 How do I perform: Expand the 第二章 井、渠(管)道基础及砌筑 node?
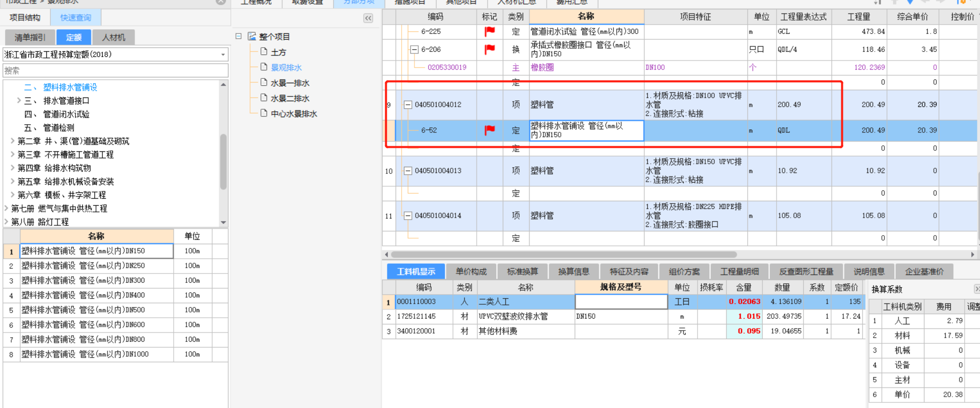pyautogui.click(x=12, y=141)
